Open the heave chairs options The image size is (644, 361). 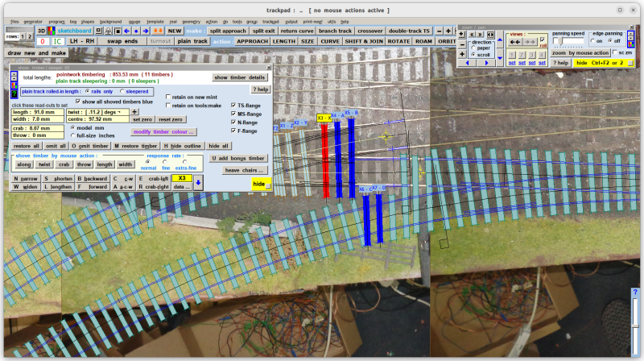tap(244, 170)
